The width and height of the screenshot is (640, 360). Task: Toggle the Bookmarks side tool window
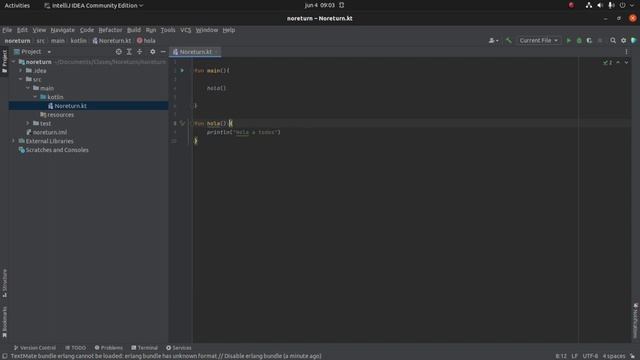(x=4, y=322)
